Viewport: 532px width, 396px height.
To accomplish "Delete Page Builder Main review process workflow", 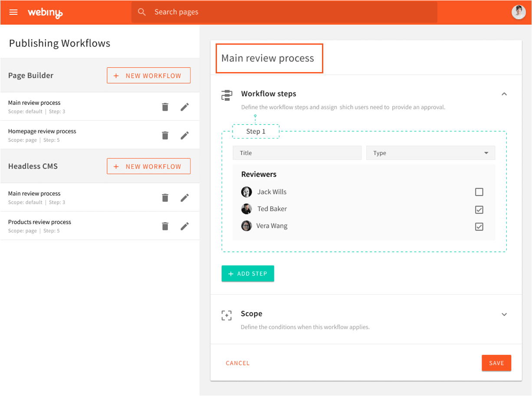I will (165, 107).
